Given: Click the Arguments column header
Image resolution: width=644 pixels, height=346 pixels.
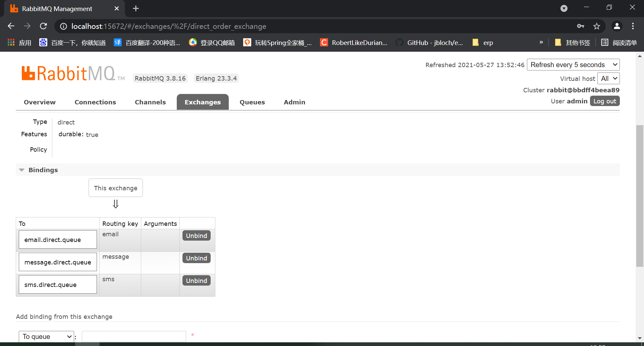Looking at the screenshot, I should (x=160, y=224).
